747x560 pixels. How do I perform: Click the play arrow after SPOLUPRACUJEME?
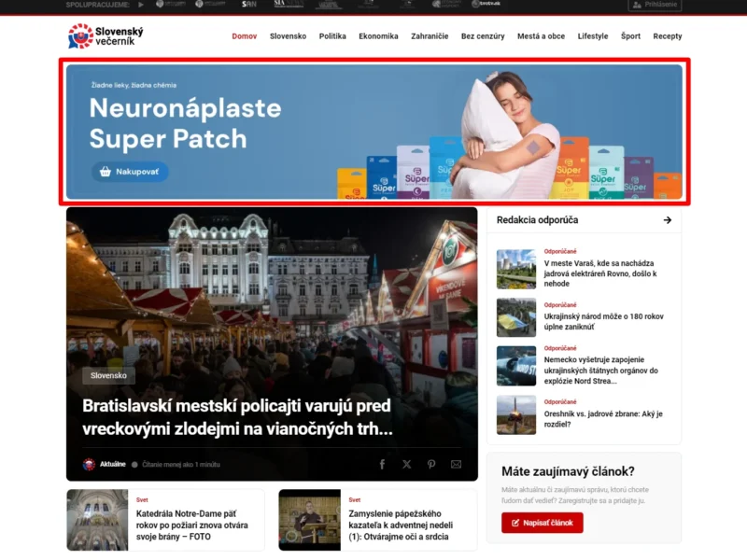click(141, 5)
